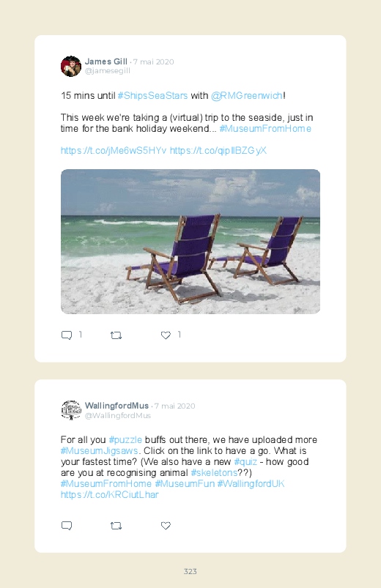Click the retweet icon on James Gill's tweet
Image resolution: width=381 pixels, height=588 pixels.
116,335
